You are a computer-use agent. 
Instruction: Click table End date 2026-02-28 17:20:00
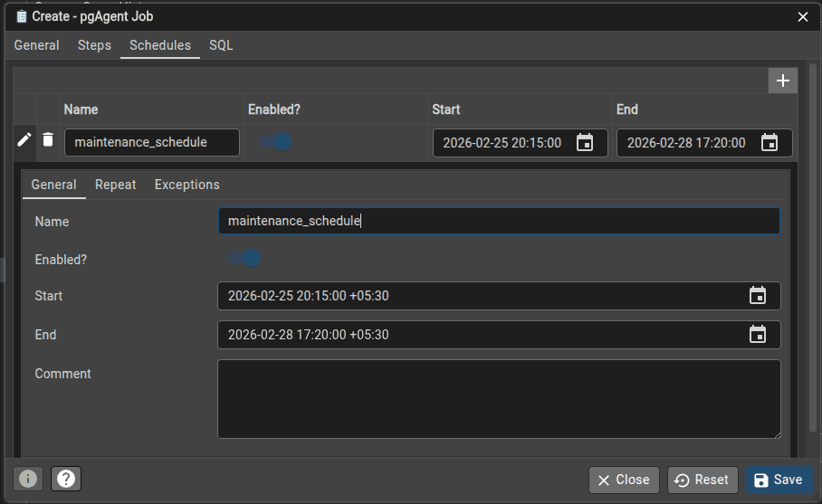(686, 143)
